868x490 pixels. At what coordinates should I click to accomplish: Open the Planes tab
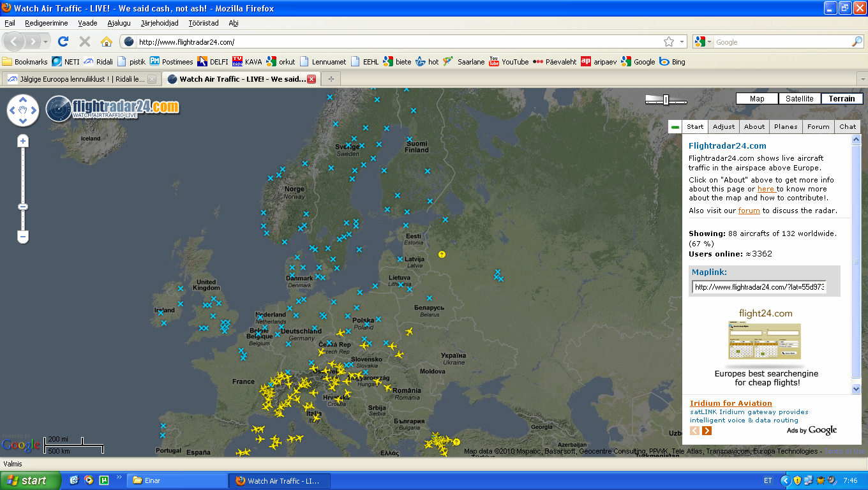786,126
